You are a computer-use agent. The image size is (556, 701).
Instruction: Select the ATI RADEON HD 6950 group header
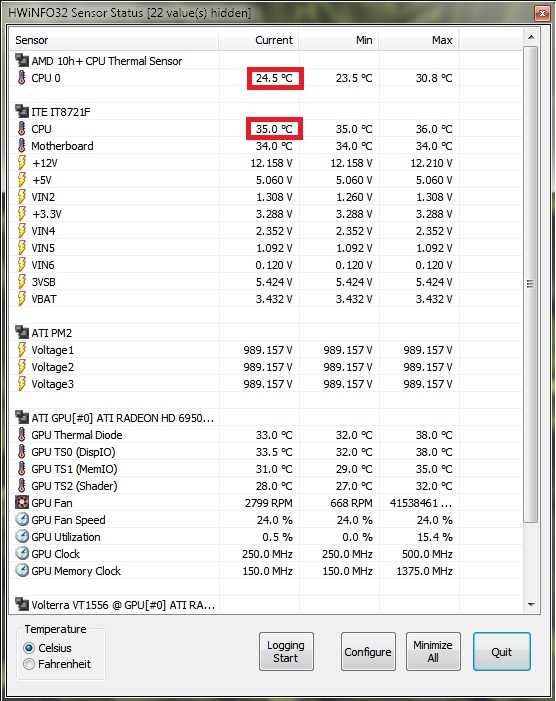[x=122, y=418]
